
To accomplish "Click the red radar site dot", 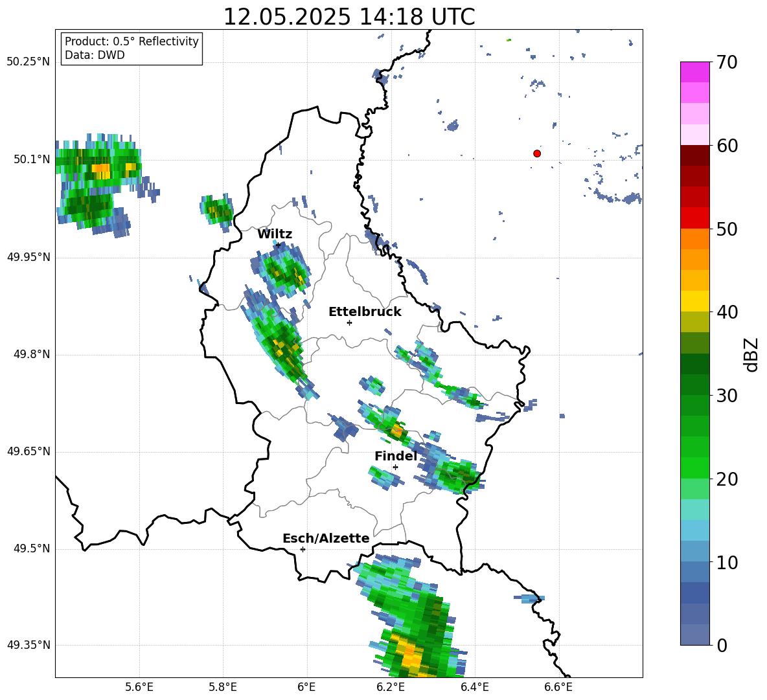I will point(537,153).
